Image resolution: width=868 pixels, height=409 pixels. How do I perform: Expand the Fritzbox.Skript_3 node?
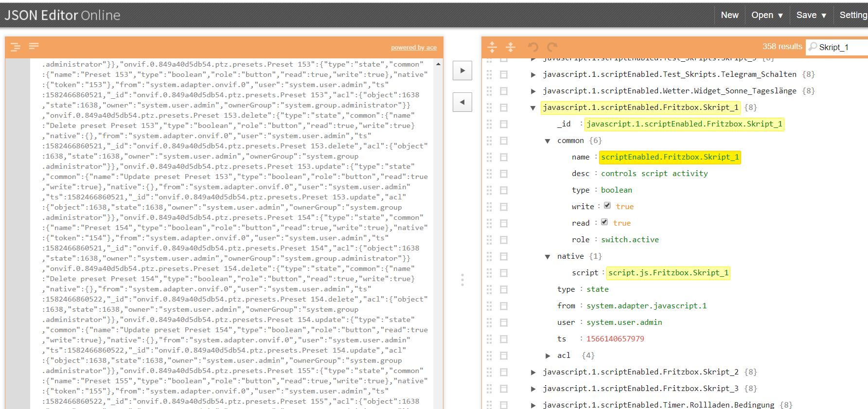[x=533, y=389]
